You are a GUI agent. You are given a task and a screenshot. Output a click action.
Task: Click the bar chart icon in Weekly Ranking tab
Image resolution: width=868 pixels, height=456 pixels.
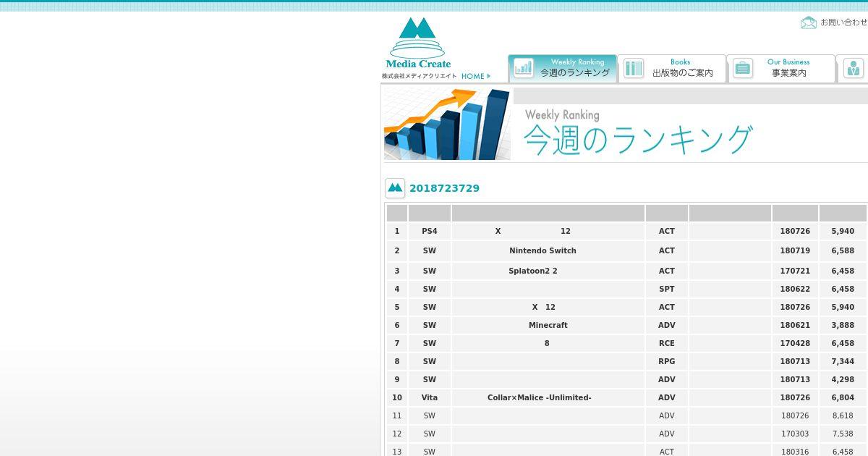click(523, 68)
